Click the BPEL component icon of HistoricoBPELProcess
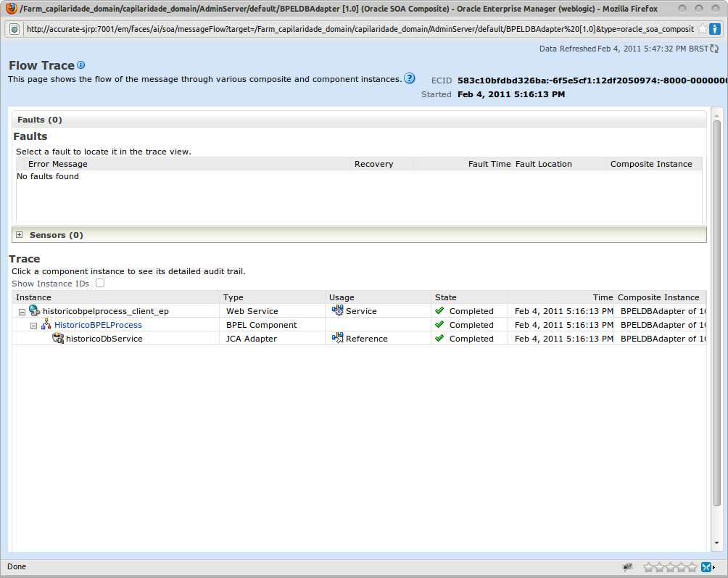Image resolution: width=728 pixels, height=578 pixels. (46, 324)
